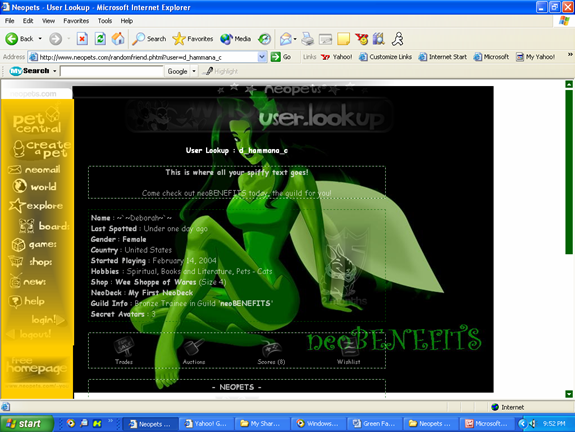The width and height of the screenshot is (576, 433).
Task: Open the Yahoo! link in Links bar
Action: 336,57
